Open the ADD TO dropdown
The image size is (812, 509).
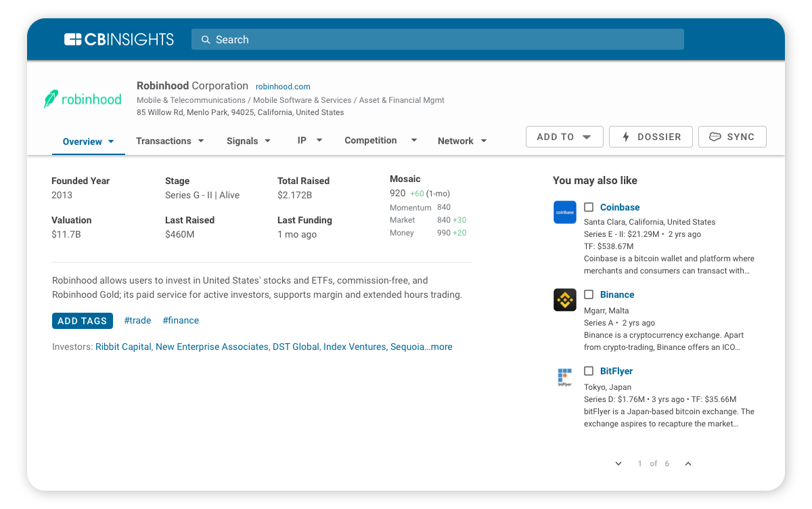(x=564, y=137)
